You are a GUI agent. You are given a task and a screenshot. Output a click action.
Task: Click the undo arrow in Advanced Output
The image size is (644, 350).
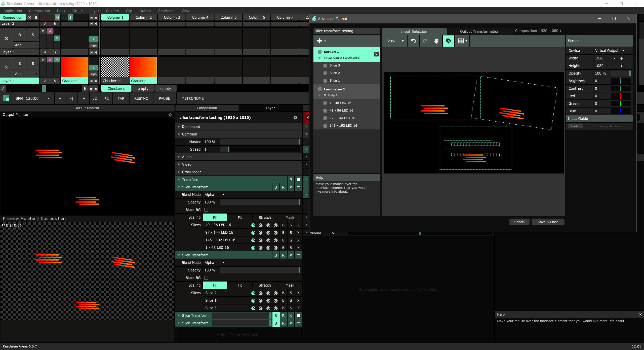(x=413, y=41)
